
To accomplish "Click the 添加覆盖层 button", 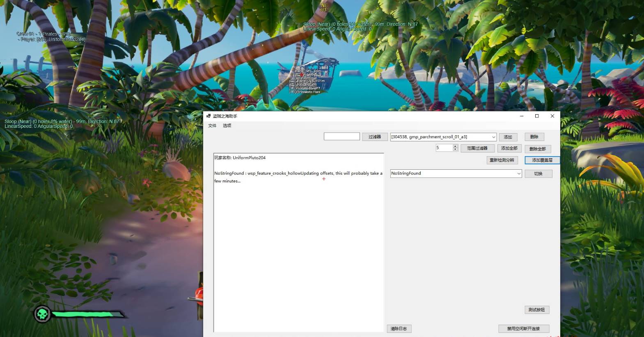I will click(542, 160).
